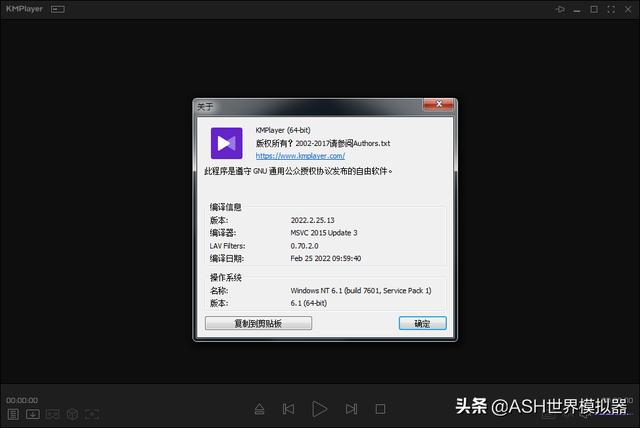Toggle fullscreen icon in KMPlayer title bar
Image resolution: width=640 pixels, height=428 pixels.
click(611, 9)
